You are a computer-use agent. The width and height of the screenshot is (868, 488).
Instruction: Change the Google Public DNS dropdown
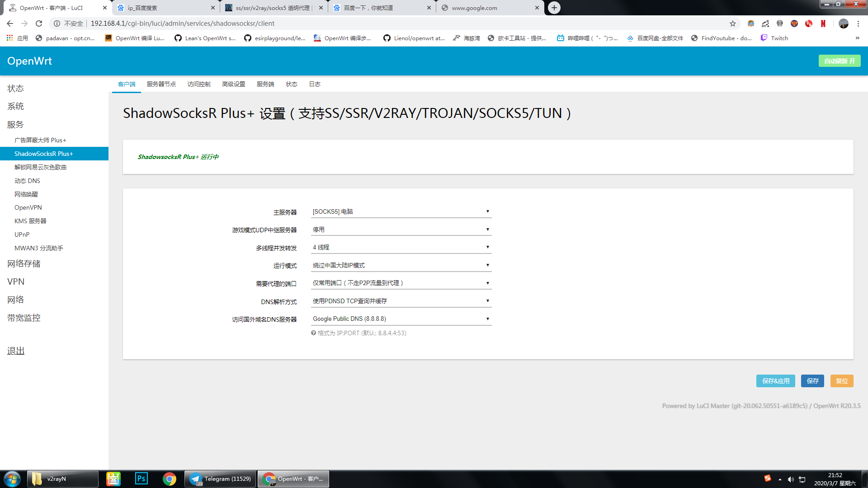coord(400,319)
